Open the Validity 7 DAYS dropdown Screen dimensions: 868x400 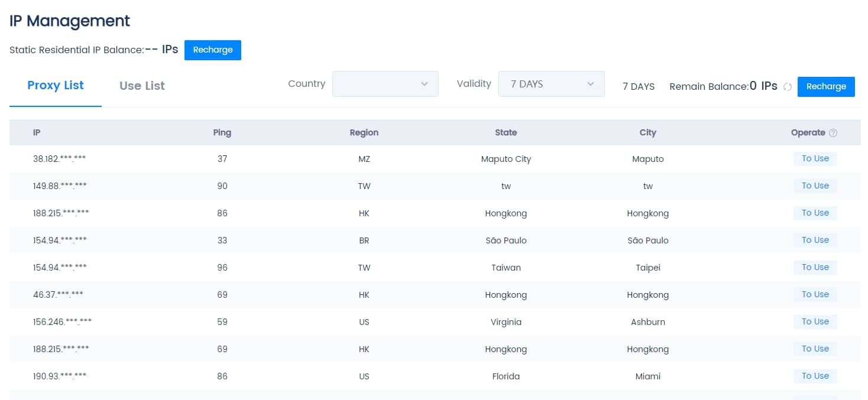[x=551, y=84]
